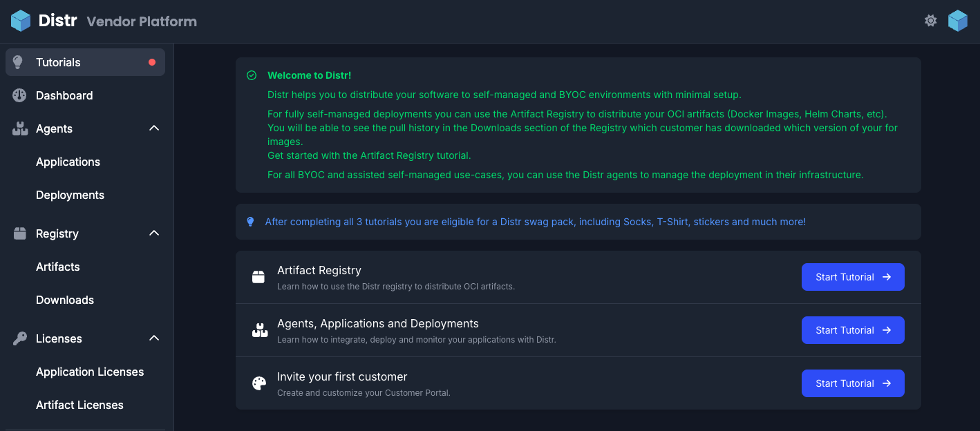Collapse the Registry section chevron
Image resolution: width=980 pixels, height=431 pixels.
(154, 233)
